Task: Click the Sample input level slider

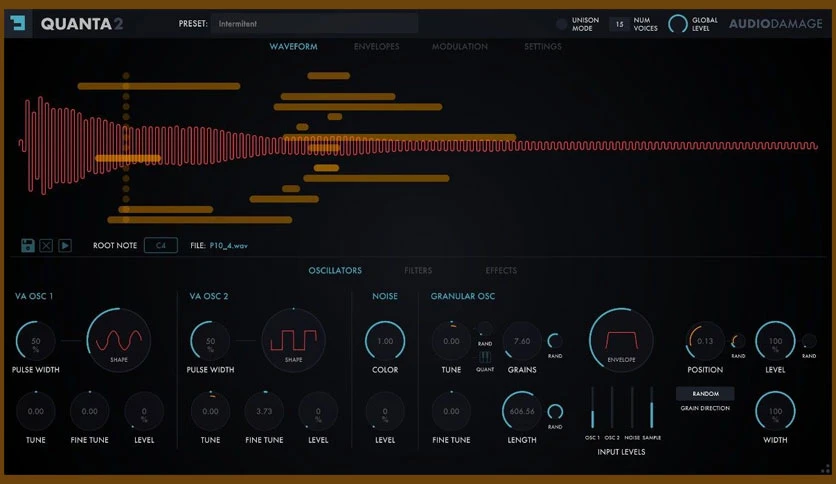Action: [652, 408]
